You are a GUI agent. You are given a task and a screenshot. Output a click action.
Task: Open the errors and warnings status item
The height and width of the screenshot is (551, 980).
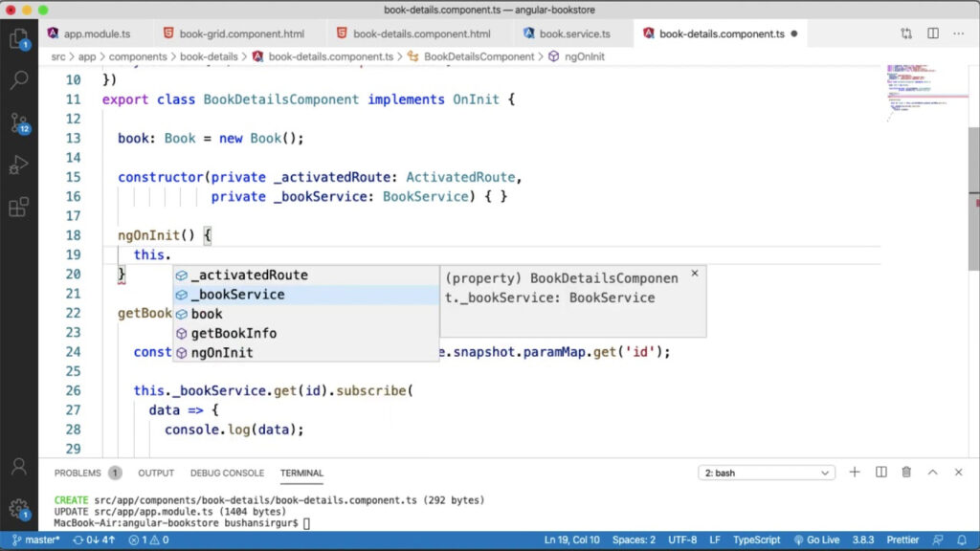(x=148, y=540)
